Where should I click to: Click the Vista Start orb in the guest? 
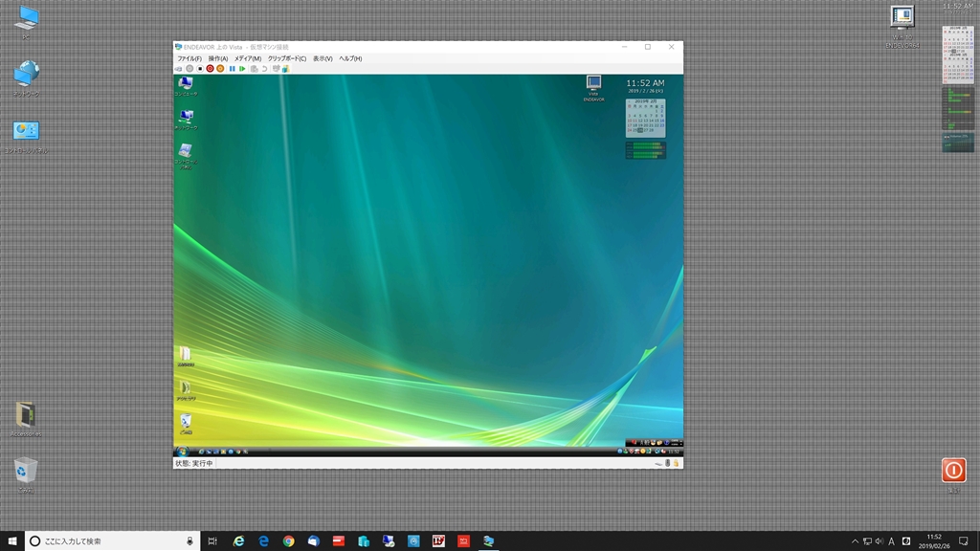pyautogui.click(x=183, y=452)
